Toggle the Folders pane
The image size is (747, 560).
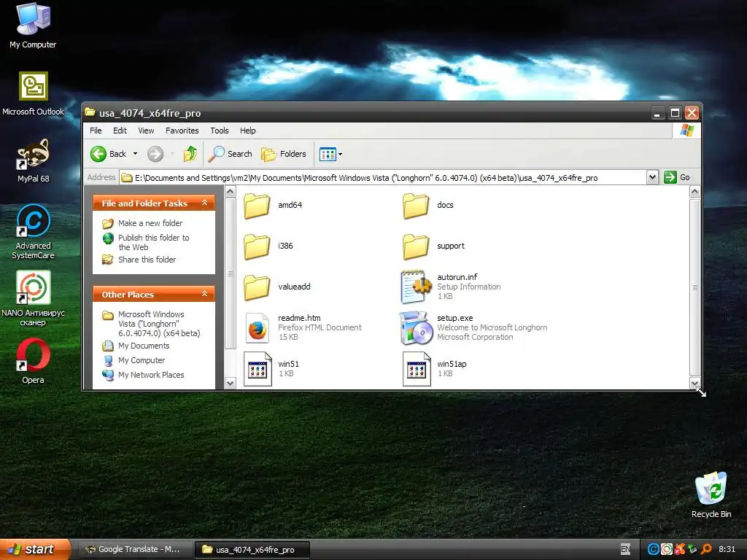(x=284, y=154)
